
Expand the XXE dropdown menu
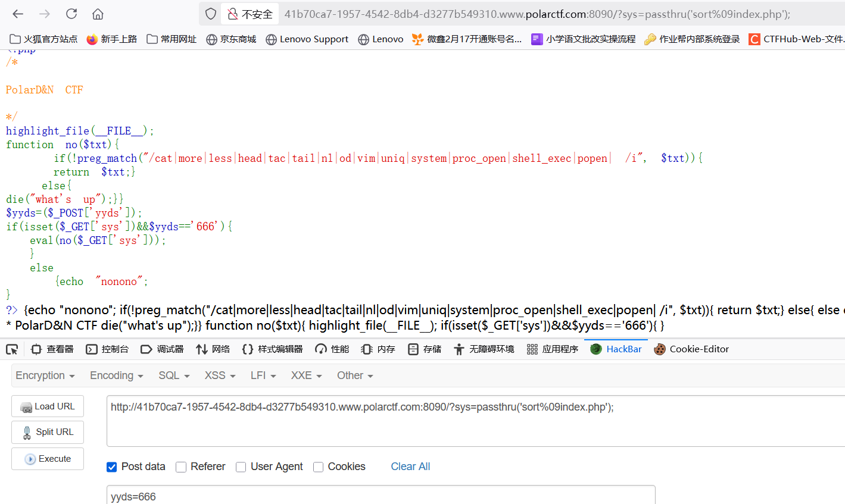tap(307, 375)
